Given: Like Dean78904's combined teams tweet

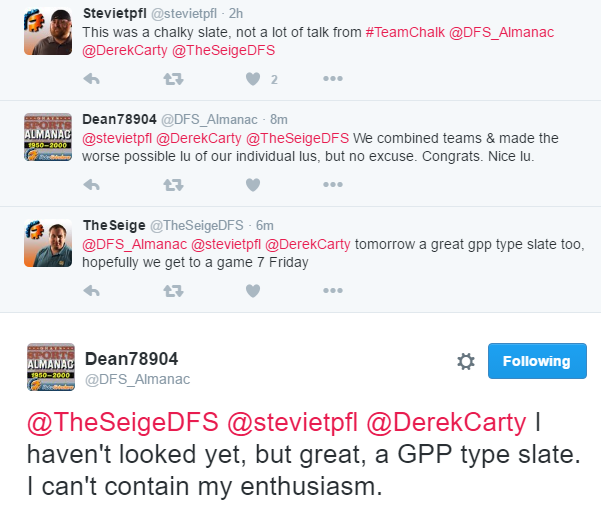Looking at the screenshot, I should tap(253, 185).
